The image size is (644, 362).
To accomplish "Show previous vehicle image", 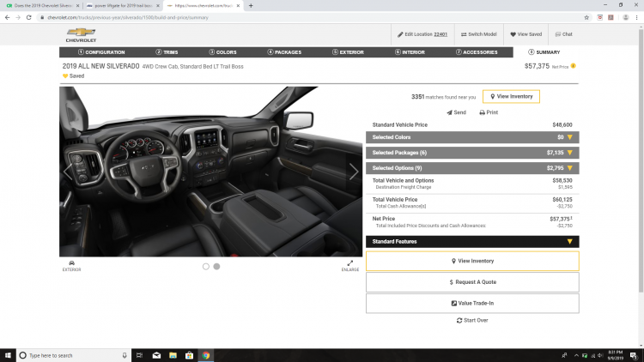I will (x=68, y=172).
